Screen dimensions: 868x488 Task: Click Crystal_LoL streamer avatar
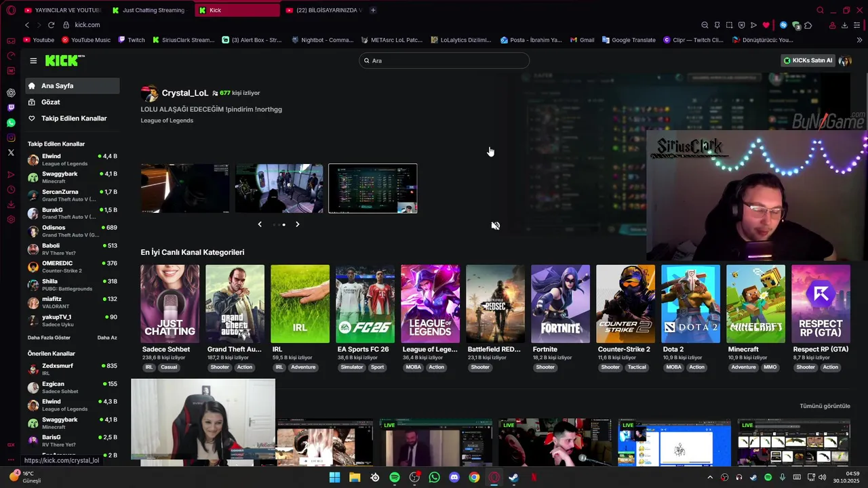[150, 94]
